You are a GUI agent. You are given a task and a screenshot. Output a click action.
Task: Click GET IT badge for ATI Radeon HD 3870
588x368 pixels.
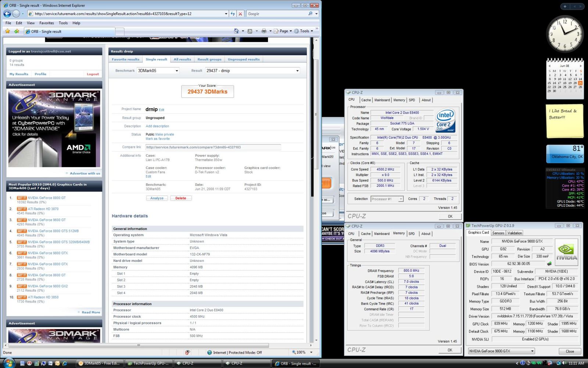coord(22,209)
